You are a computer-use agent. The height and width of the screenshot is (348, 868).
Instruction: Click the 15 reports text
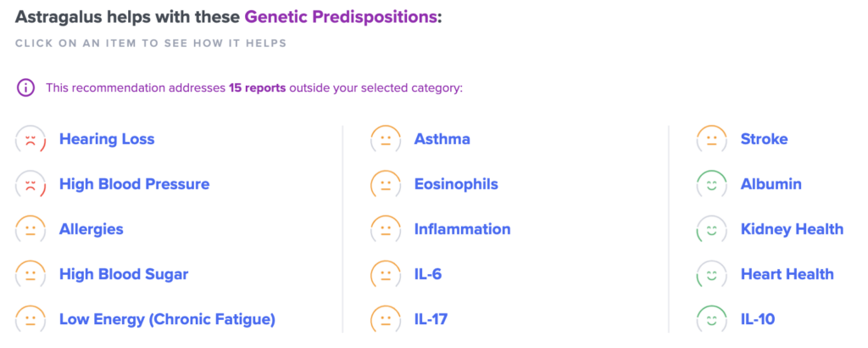(x=258, y=88)
